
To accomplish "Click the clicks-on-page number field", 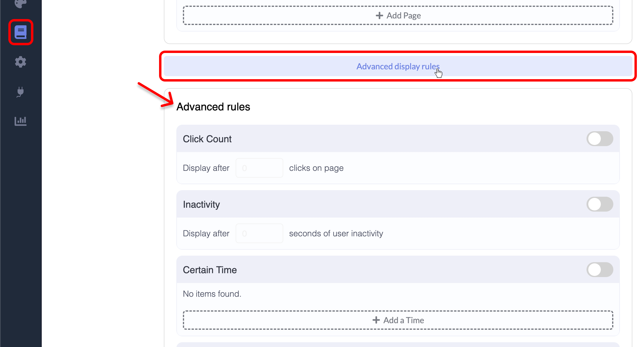I will pos(259,168).
